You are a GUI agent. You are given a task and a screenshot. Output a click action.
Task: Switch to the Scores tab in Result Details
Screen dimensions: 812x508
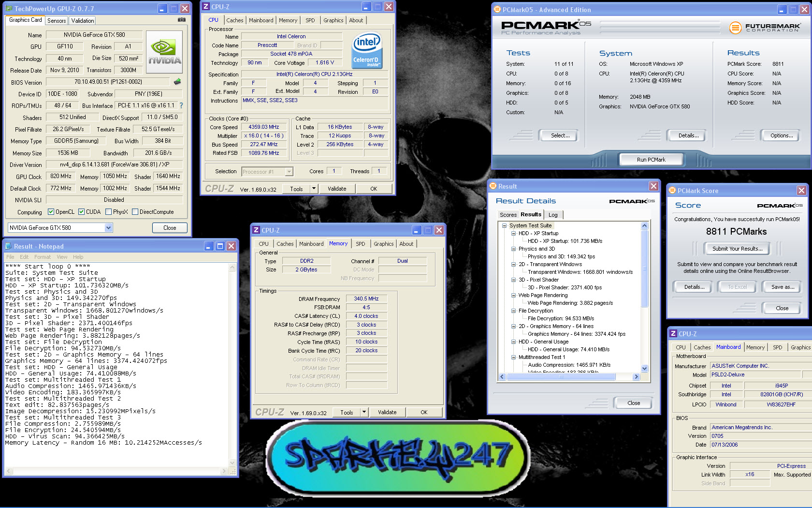tap(508, 215)
